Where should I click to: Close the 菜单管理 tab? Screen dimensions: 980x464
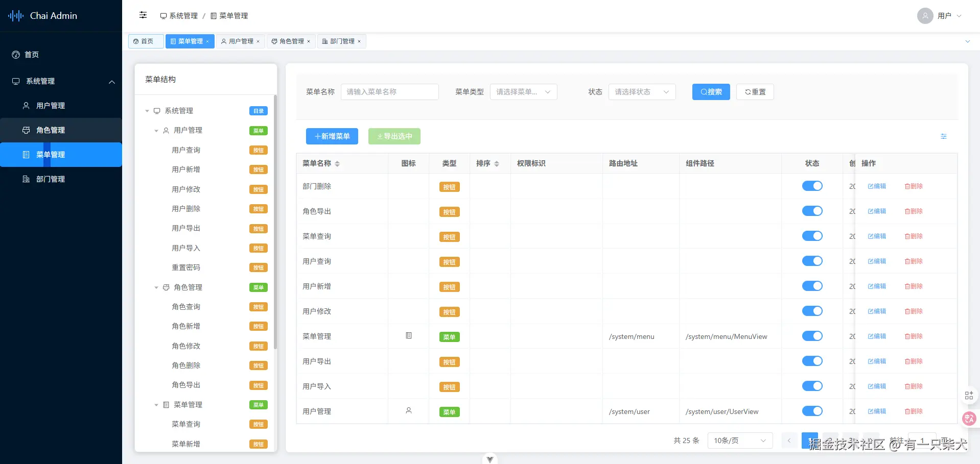tap(207, 41)
